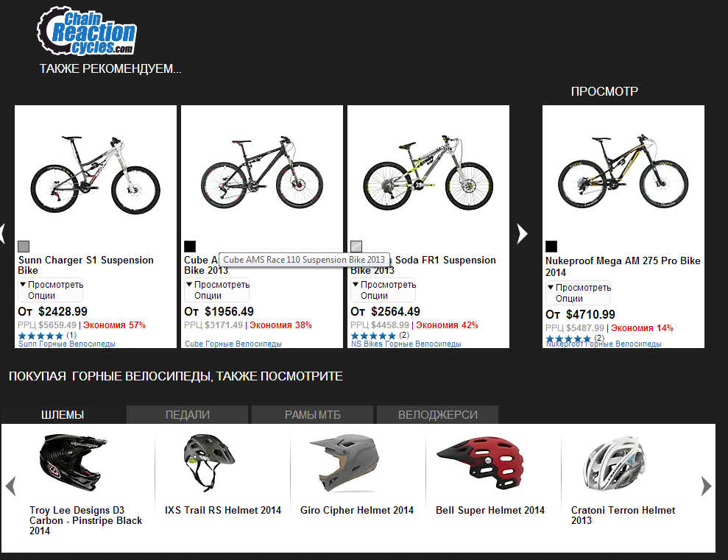
Task: Expand options dropdown under Sunn Charger S1
Action: tap(51, 290)
